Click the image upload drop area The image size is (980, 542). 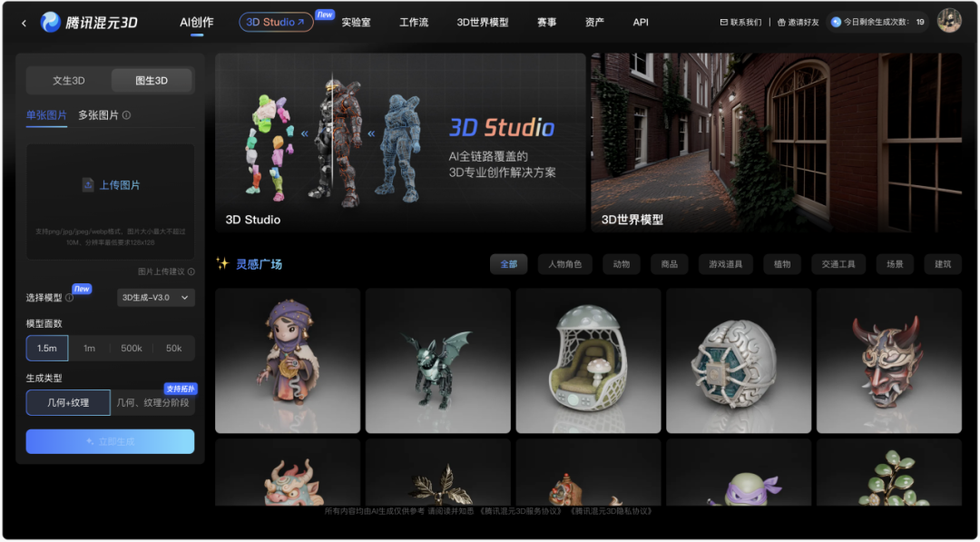tap(110, 202)
